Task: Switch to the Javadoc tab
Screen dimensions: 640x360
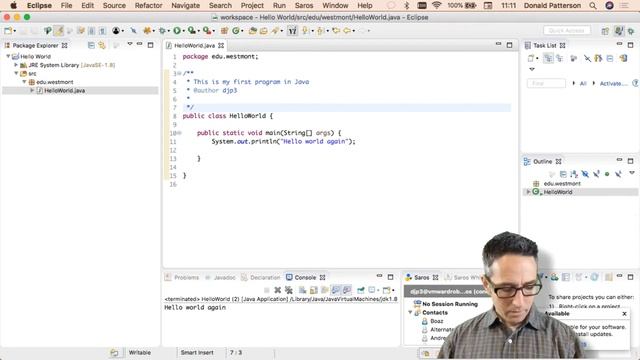Action: point(220,278)
